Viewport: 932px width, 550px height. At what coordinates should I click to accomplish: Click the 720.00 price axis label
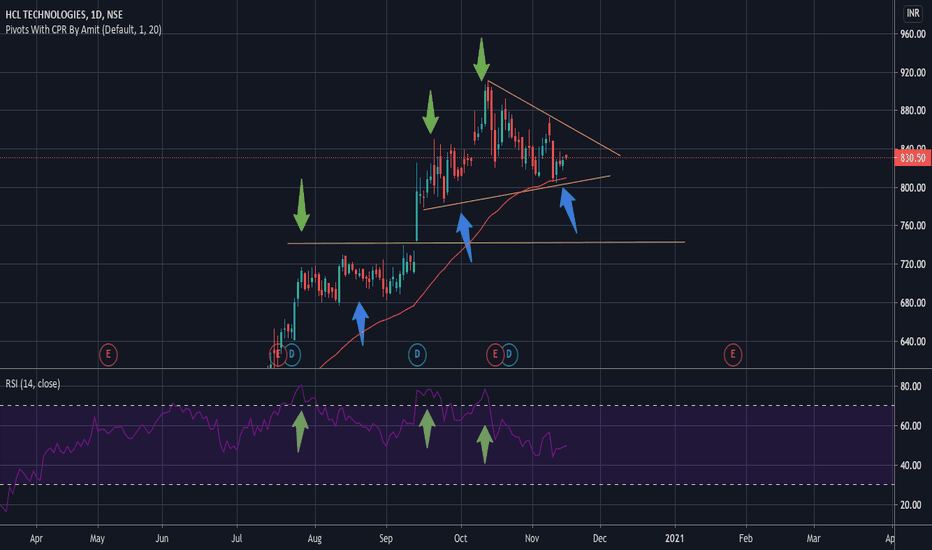(x=913, y=264)
